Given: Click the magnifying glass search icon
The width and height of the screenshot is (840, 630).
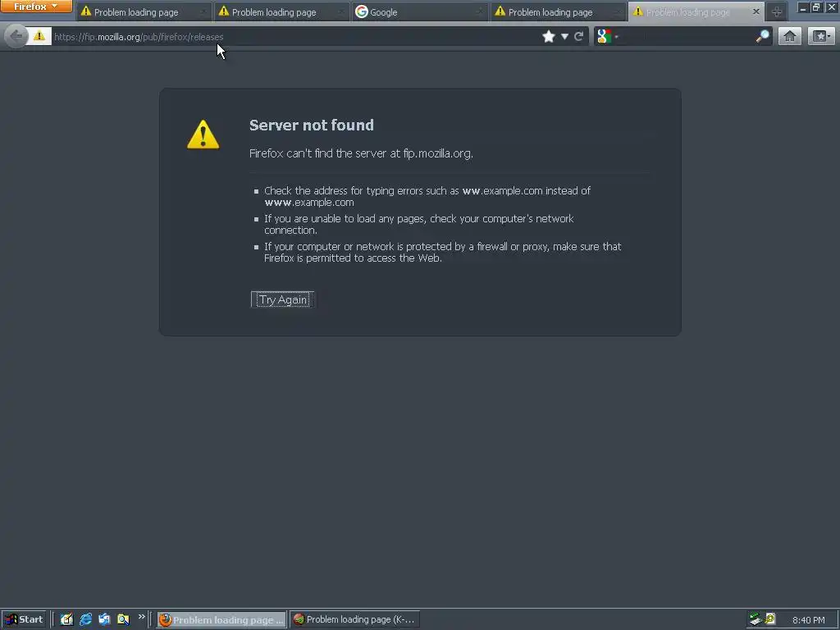Looking at the screenshot, I should point(762,36).
